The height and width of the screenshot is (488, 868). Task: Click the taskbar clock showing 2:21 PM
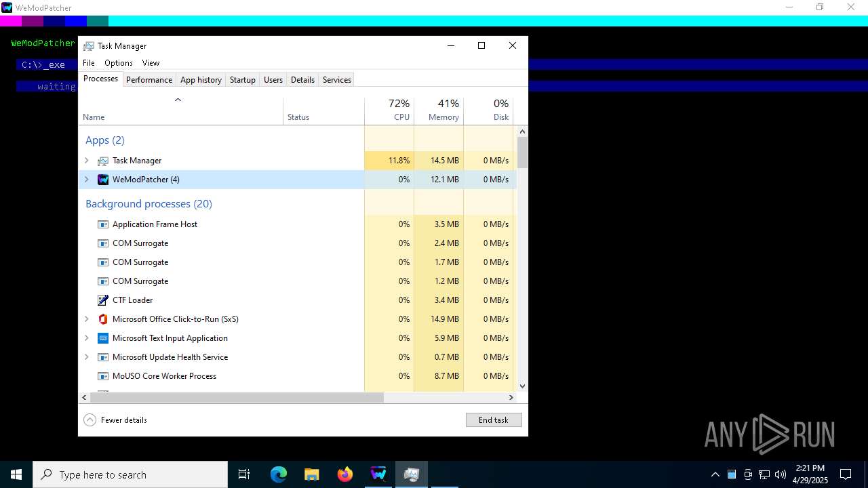click(x=810, y=474)
